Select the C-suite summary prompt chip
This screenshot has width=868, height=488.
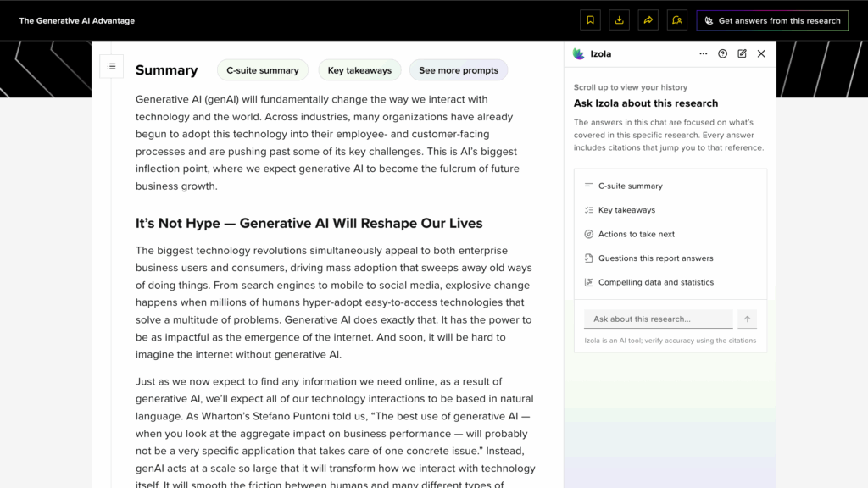pos(263,70)
